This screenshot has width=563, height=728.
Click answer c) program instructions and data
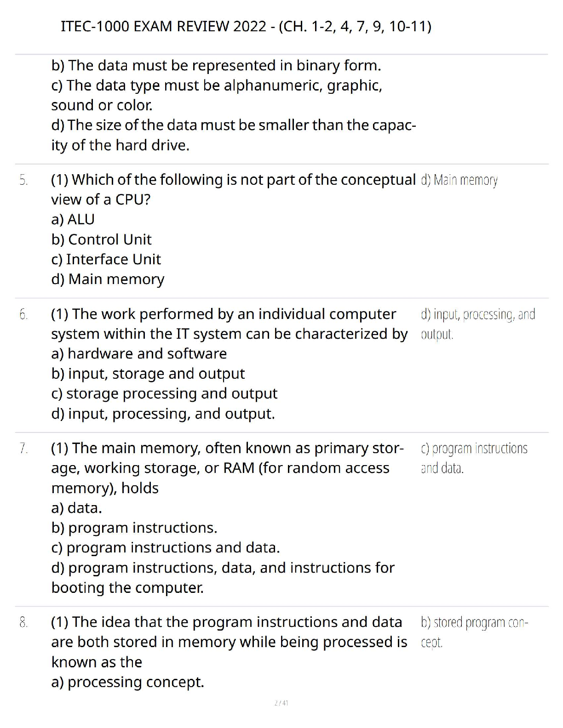474,458
